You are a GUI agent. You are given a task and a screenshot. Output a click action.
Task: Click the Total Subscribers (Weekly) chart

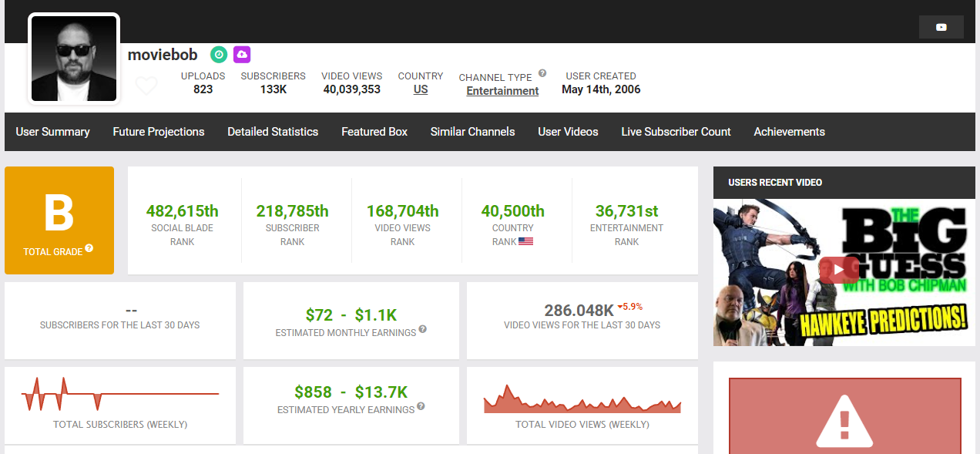click(x=120, y=394)
